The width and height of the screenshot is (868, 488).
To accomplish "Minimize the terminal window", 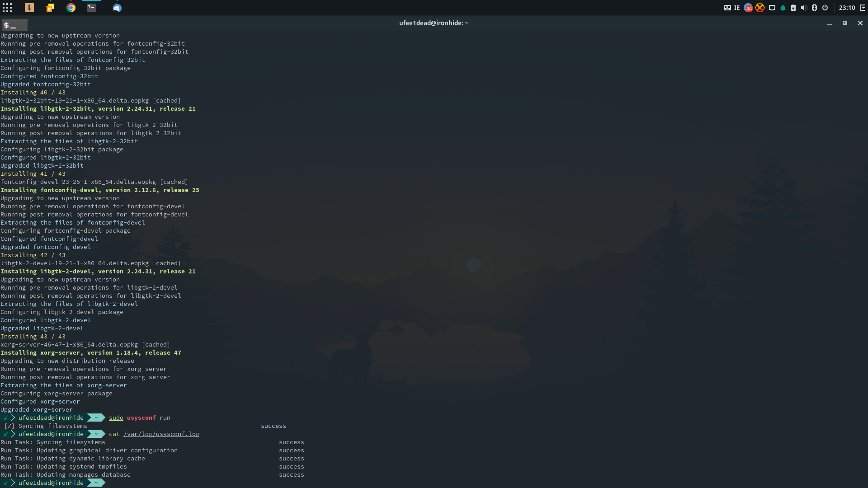I will point(830,23).
